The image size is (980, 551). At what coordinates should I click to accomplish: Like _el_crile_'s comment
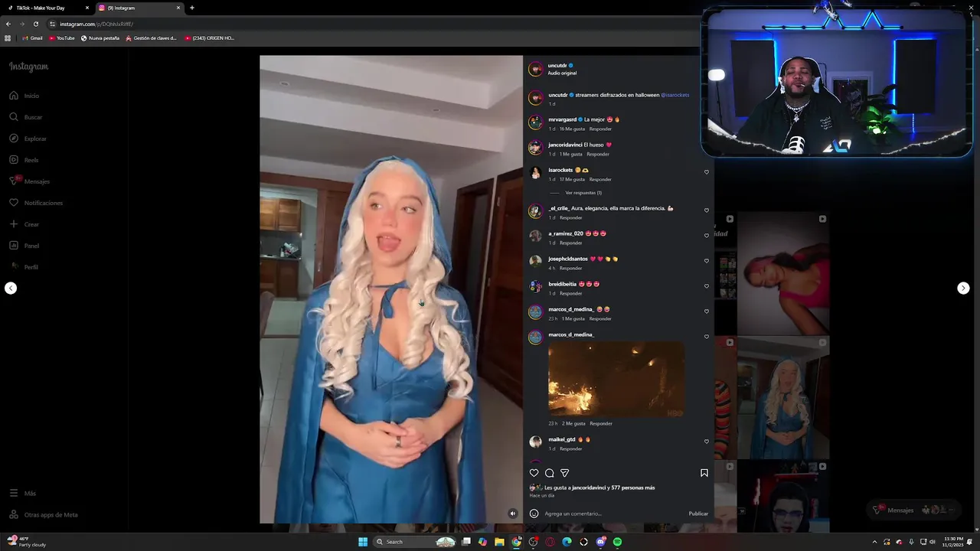[707, 210]
